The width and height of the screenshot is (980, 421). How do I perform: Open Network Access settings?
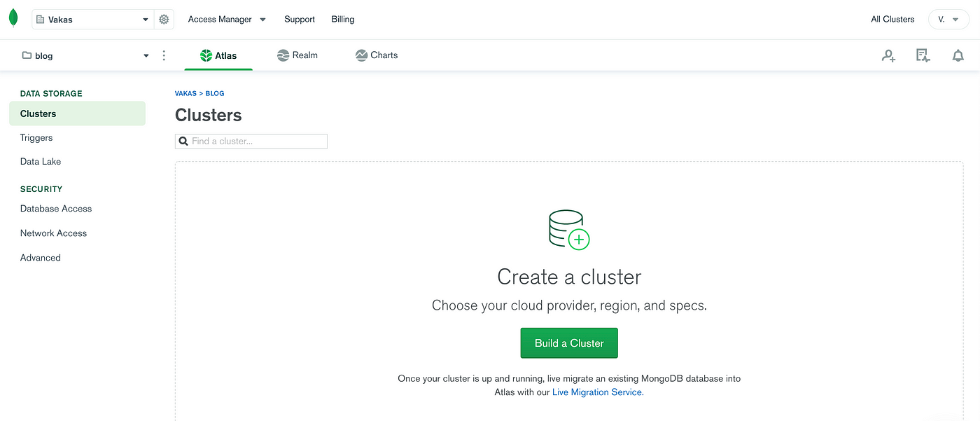click(53, 233)
